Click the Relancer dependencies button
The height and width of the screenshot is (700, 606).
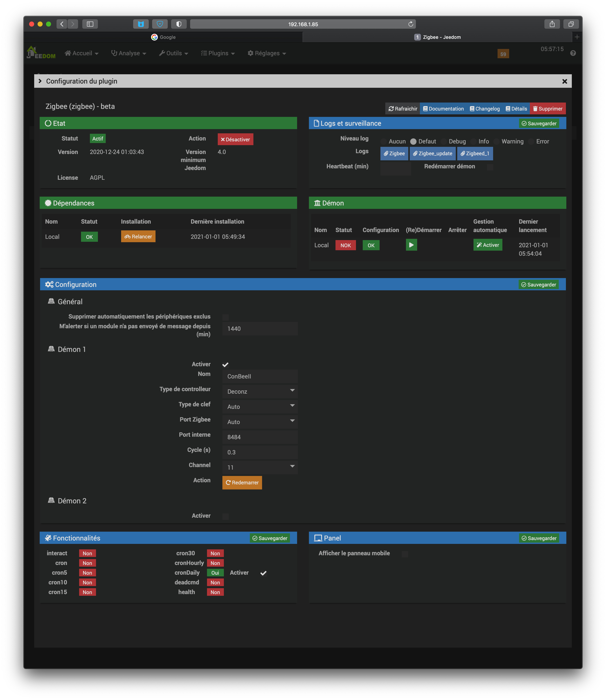[x=138, y=236]
